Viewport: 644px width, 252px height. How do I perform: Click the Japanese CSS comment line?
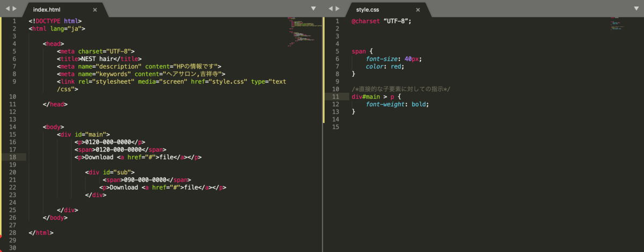[x=401, y=89]
